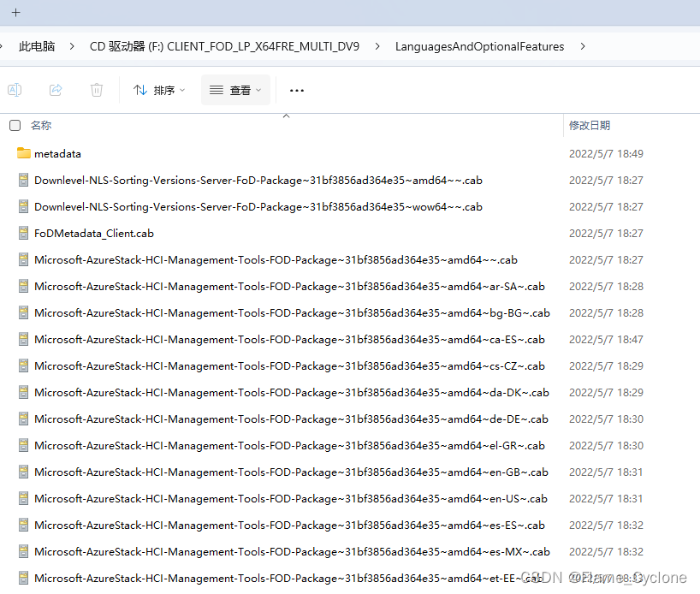The image size is (700, 594).
Task: Click icon of AzureStack-HCI en-US cab file
Action: click(x=24, y=498)
